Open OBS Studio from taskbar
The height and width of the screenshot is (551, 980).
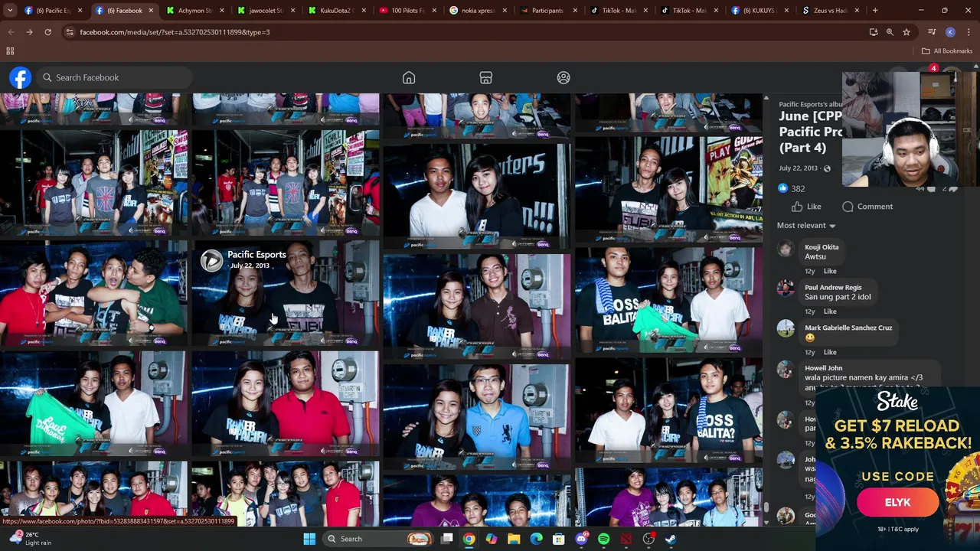tap(648, 539)
